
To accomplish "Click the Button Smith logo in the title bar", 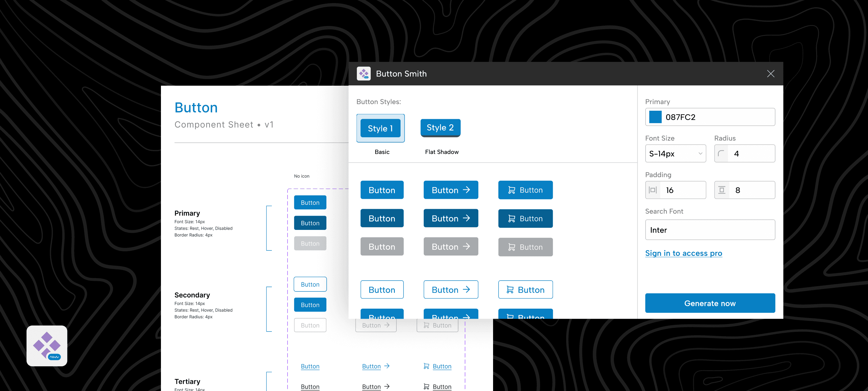I will point(363,74).
